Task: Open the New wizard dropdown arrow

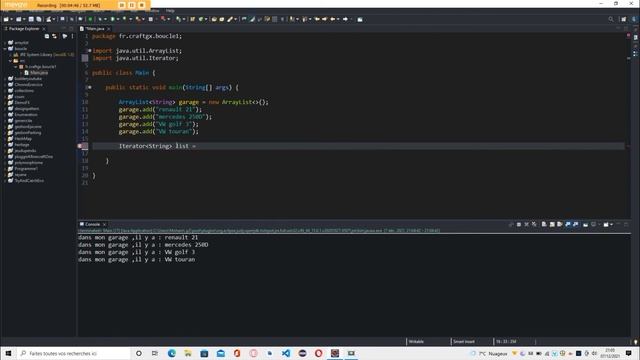Action: pyautogui.click(x=11, y=19)
